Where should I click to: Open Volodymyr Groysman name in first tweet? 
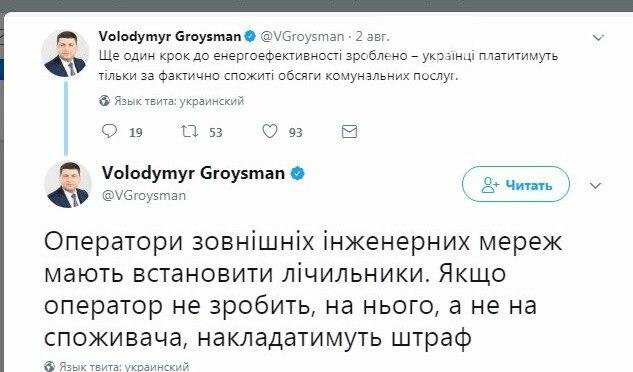point(170,36)
